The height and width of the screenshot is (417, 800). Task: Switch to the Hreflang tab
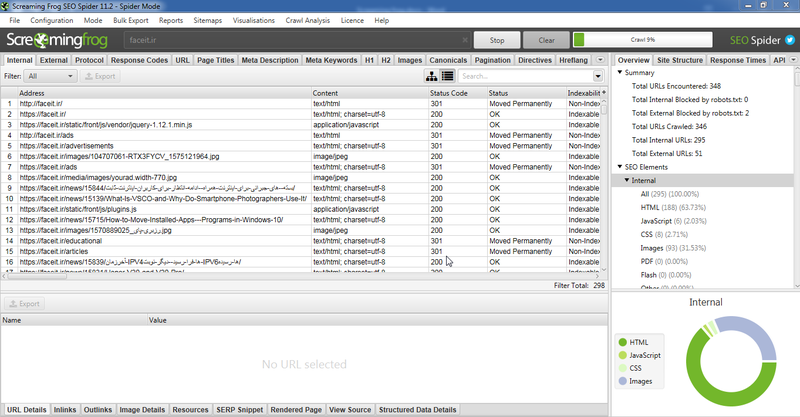[x=573, y=60]
